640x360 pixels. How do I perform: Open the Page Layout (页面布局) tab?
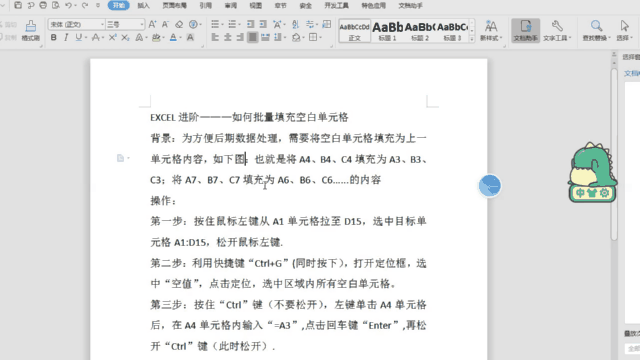tap(175, 5)
